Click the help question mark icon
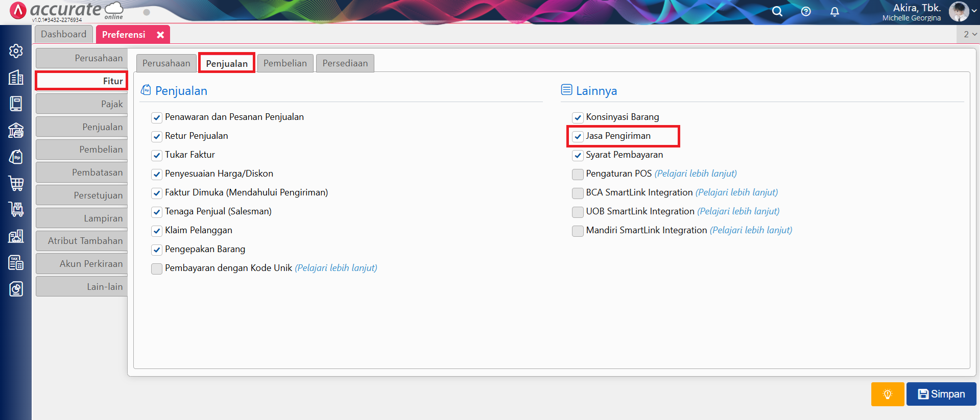 pos(806,12)
